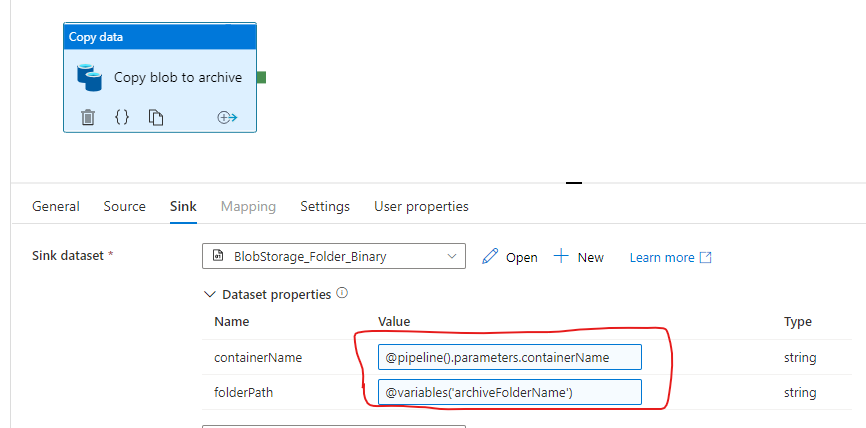
Task: Click the green success output connector
Action: (261, 77)
